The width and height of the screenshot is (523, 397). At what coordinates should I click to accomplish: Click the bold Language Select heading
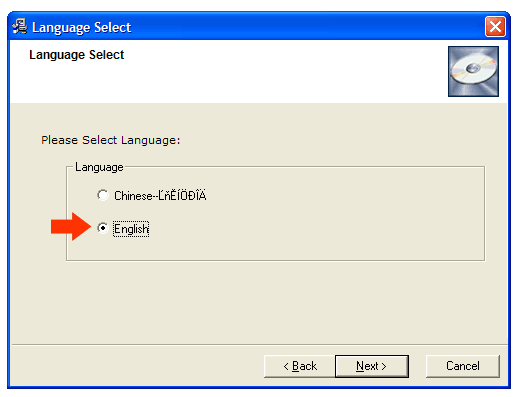77,55
